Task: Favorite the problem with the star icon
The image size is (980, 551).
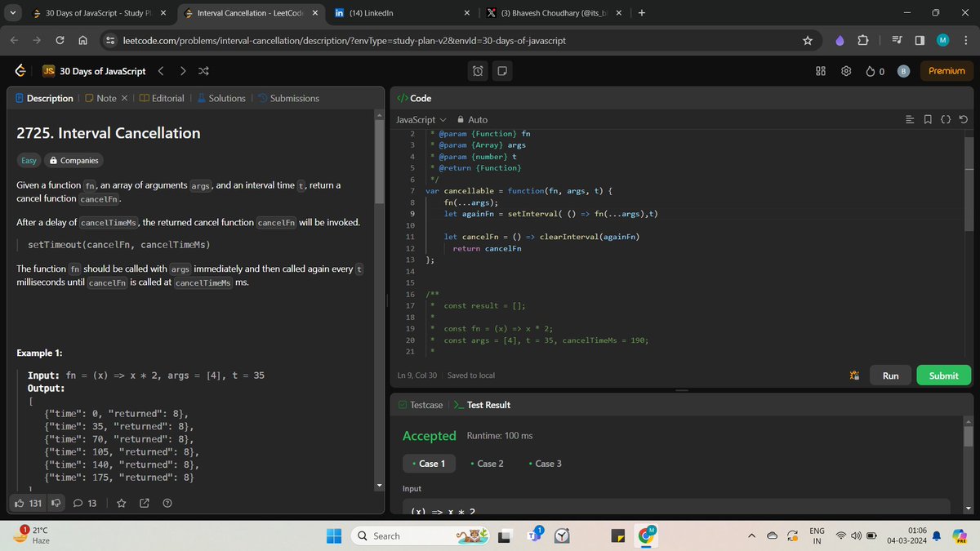Action: click(x=121, y=503)
